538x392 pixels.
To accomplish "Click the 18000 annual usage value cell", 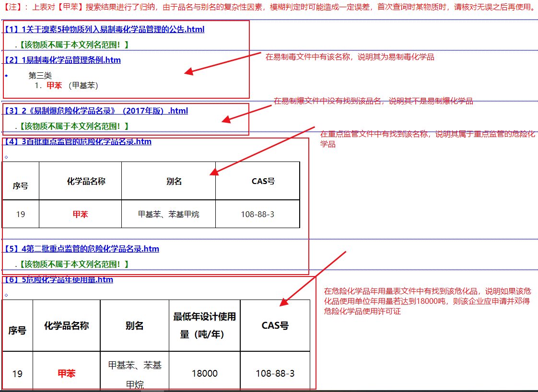I will click(204, 373).
